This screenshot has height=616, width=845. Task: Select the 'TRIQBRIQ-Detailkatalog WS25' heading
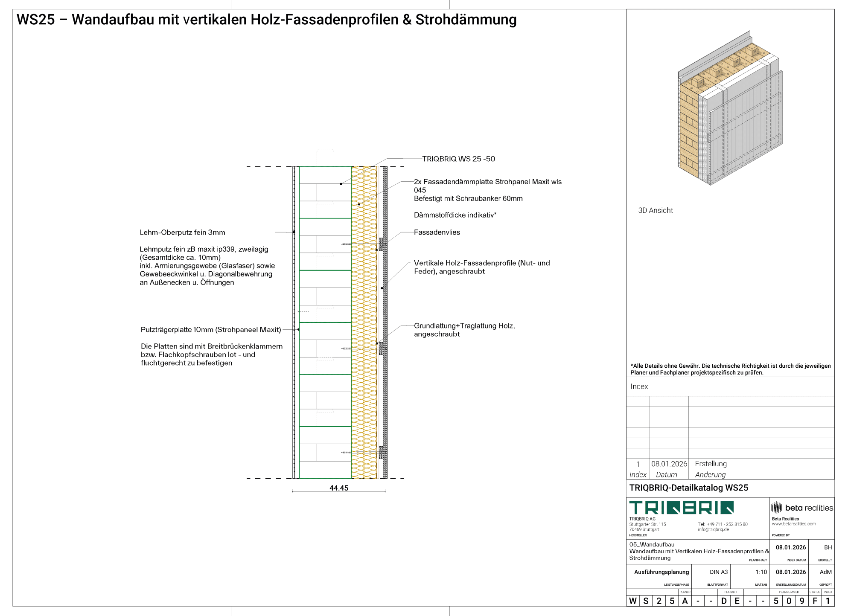(x=688, y=488)
